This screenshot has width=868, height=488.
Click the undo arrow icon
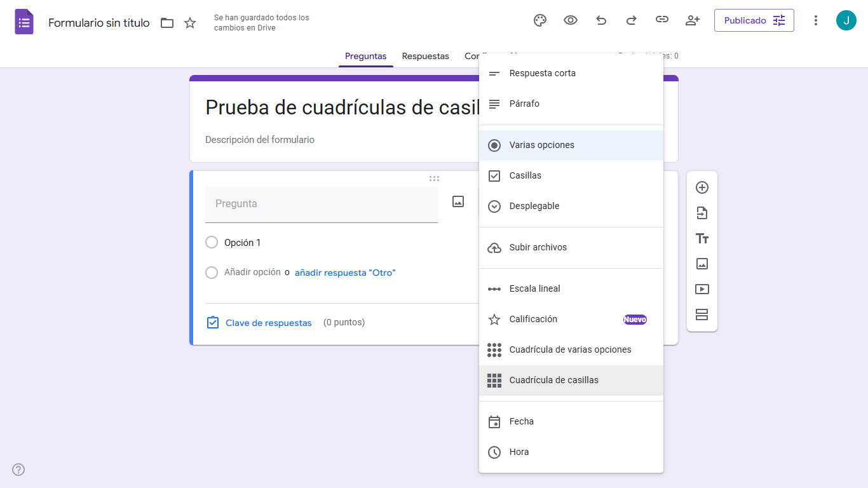pyautogui.click(x=601, y=20)
